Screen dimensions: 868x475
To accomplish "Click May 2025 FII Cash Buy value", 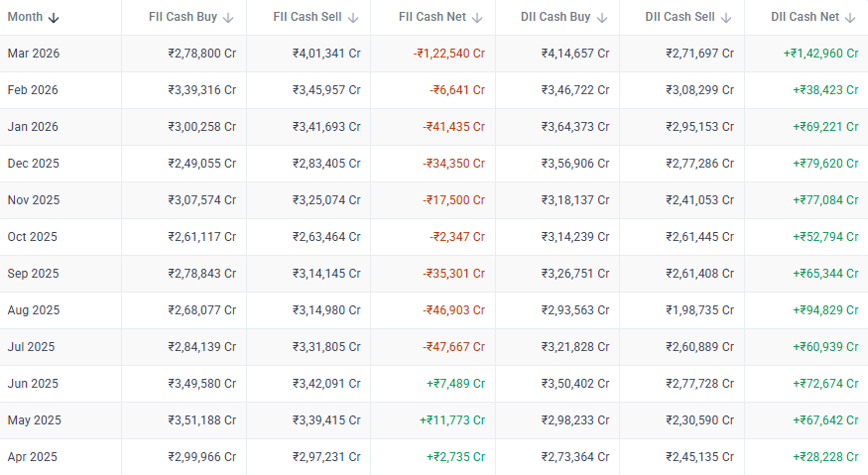I will (x=202, y=420).
